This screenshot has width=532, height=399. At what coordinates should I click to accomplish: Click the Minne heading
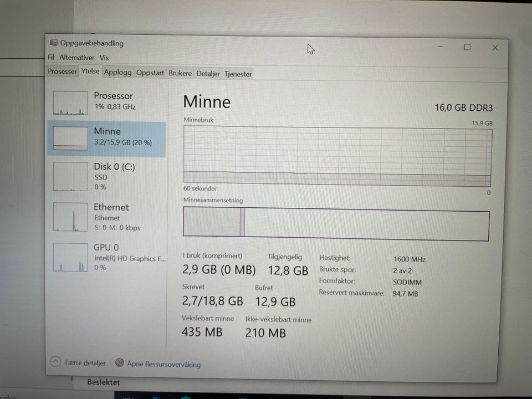[207, 101]
